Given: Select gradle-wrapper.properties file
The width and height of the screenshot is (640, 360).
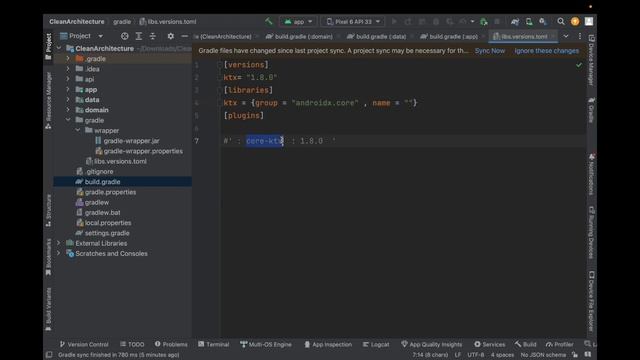Looking at the screenshot, I should (x=139, y=151).
